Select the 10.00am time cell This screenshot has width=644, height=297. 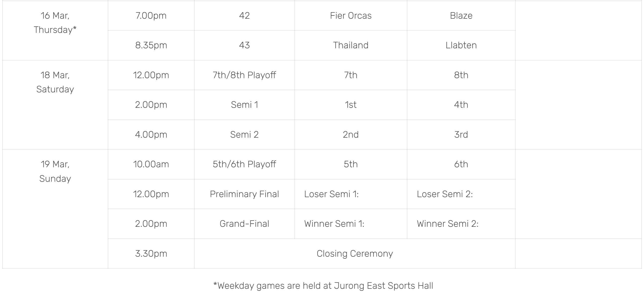[x=151, y=164]
